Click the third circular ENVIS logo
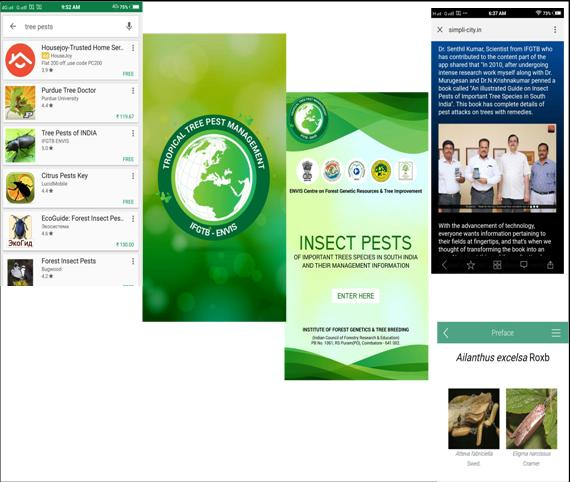Screen dimensions: 570x482 pos(356,171)
